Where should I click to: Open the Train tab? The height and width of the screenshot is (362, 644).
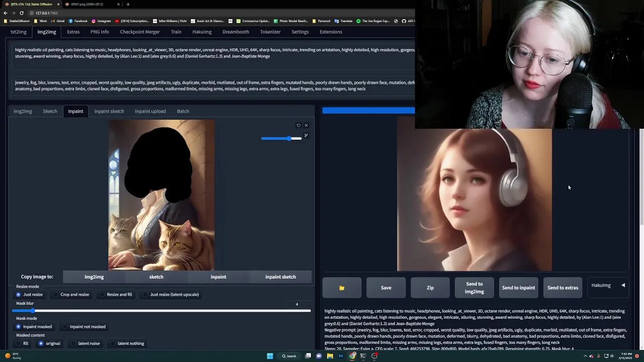(176, 32)
